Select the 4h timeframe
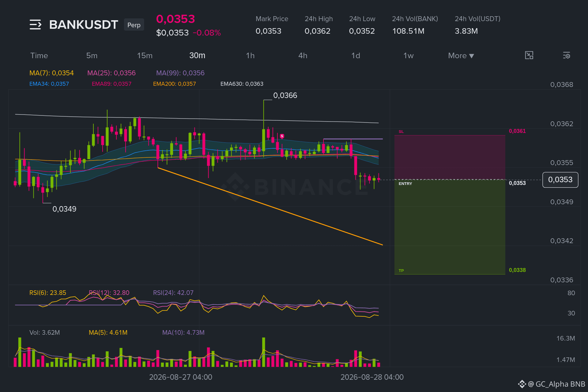This screenshot has height=392, width=588. [303, 56]
